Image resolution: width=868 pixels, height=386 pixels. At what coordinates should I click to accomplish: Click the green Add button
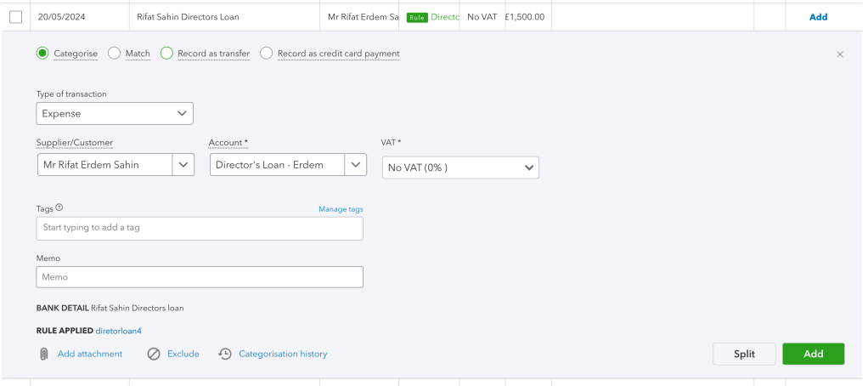813,354
